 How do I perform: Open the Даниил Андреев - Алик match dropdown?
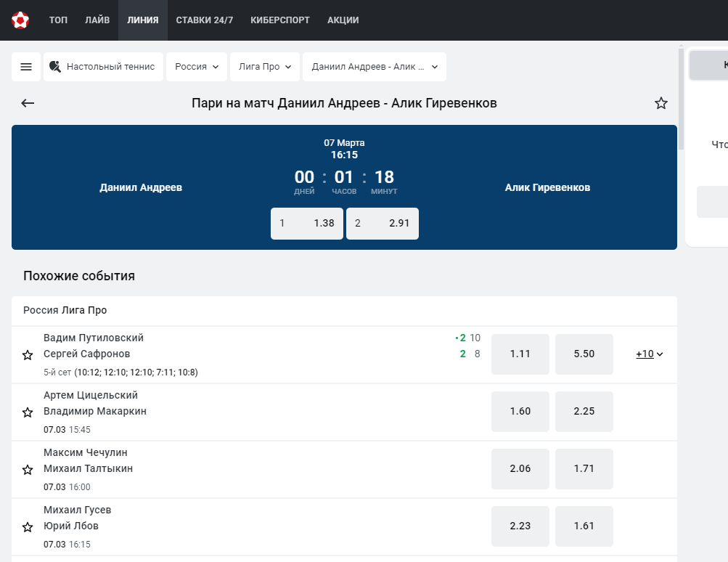click(x=375, y=67)
